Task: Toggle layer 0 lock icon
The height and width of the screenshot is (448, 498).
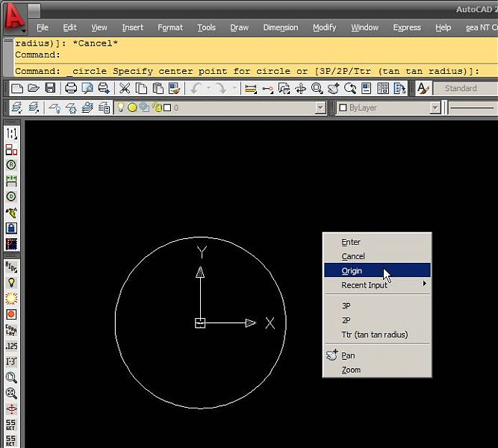Action: point(157,108)
